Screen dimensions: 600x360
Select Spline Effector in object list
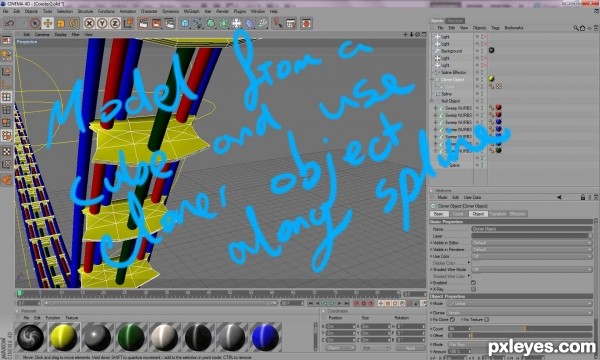[453, 72]
